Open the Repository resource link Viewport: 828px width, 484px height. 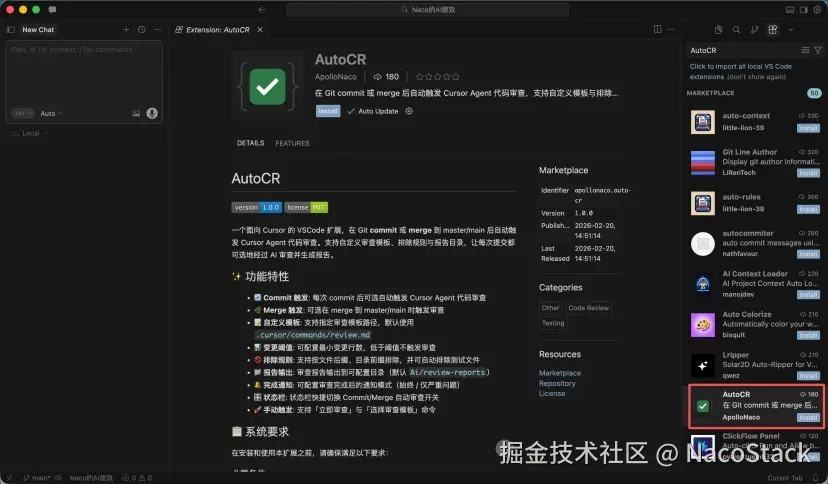[557, 383]
